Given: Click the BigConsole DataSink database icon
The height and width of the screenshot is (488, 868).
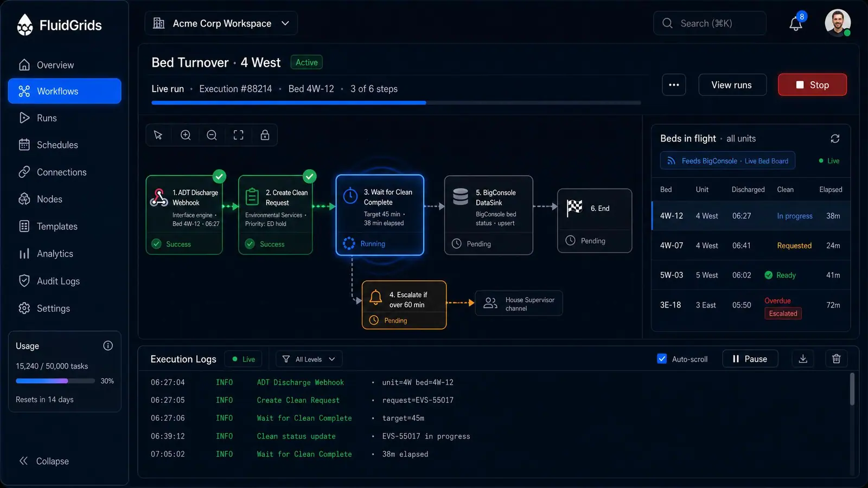Looking at the screenshot, I should 461,197.
